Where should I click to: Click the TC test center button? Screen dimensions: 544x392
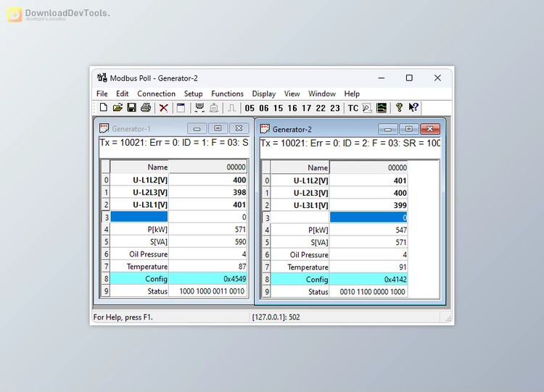click(353, 108)
